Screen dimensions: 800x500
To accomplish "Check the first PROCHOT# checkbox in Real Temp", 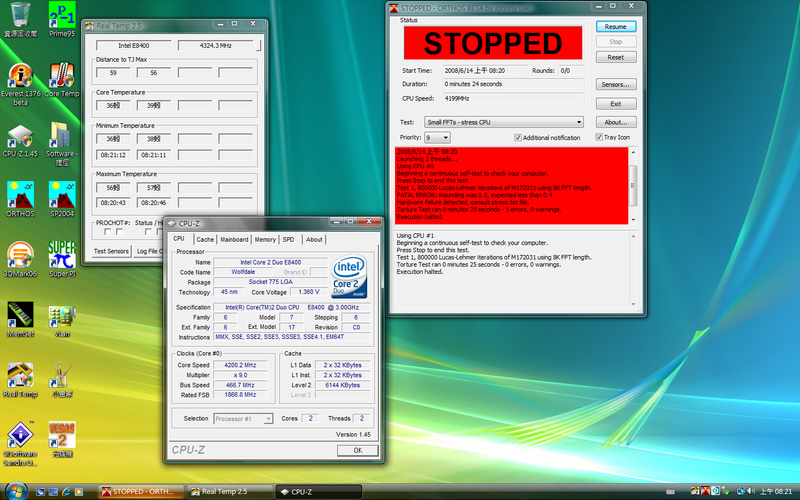I will [107, 232].
